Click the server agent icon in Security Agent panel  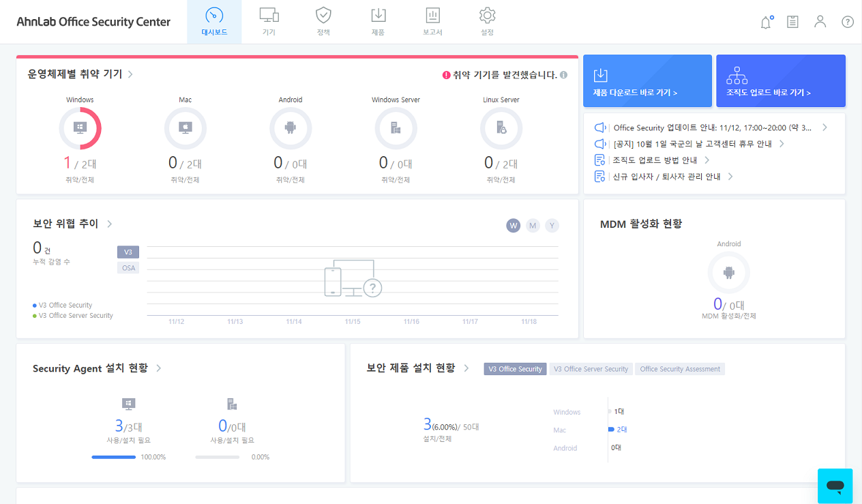click(232, 404)
